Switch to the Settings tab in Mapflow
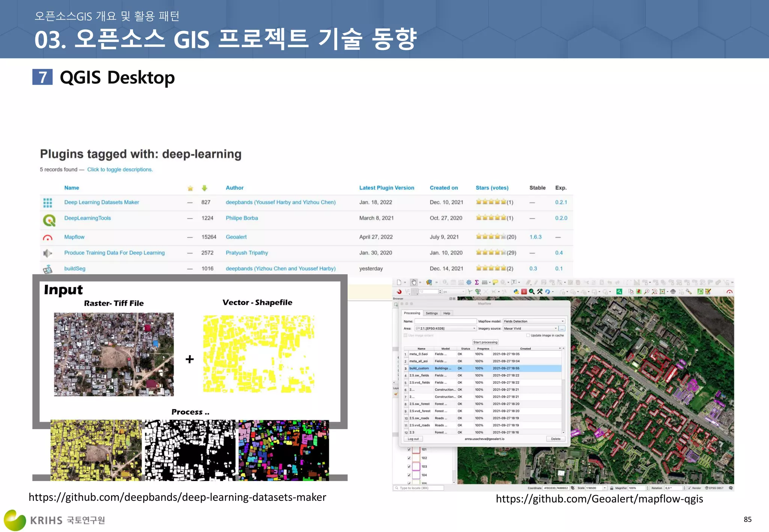769x532 pixels. pos(432,313)
